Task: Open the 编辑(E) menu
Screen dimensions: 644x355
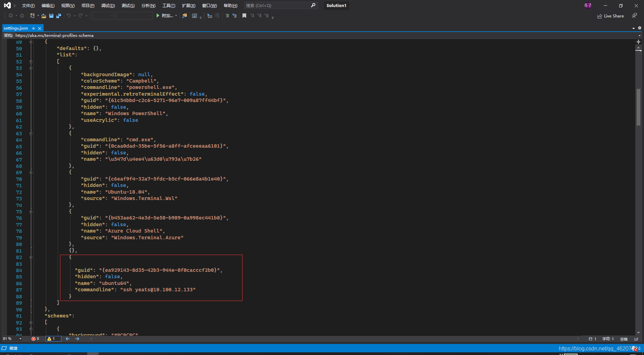Action: point(48,5)
